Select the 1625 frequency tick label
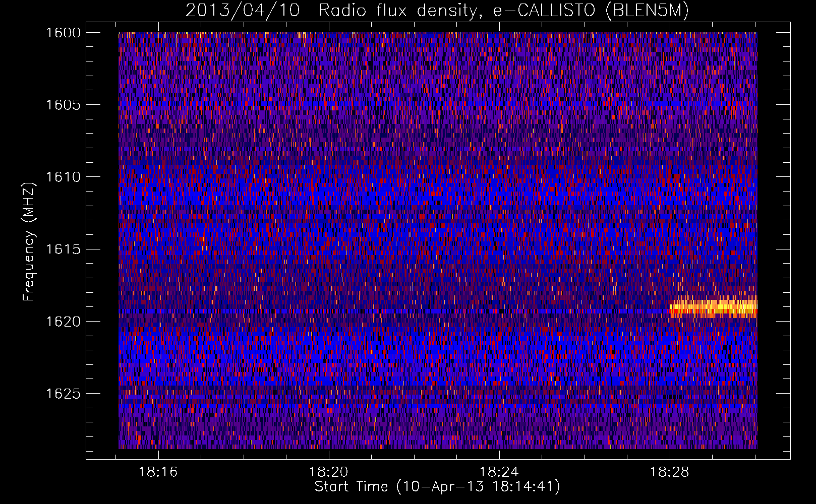This screenshot has width=816, height=504. pyautogui.click(x=63, y=394)
